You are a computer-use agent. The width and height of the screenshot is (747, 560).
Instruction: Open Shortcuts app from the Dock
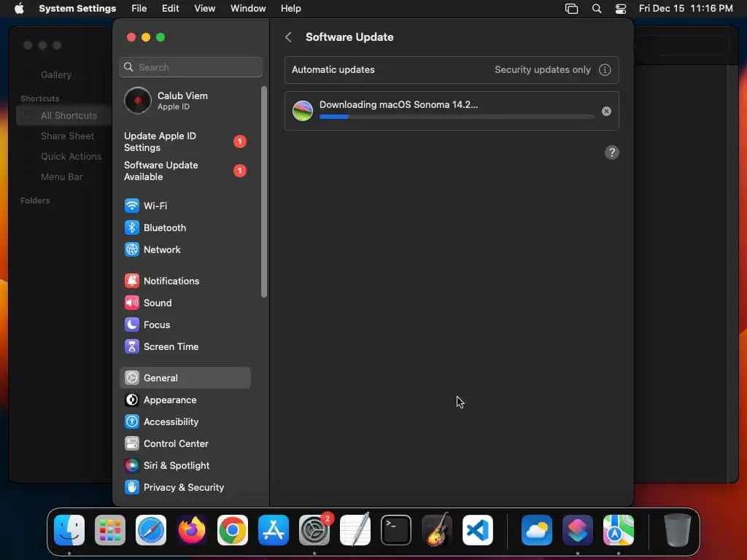[x=578, y=530]
